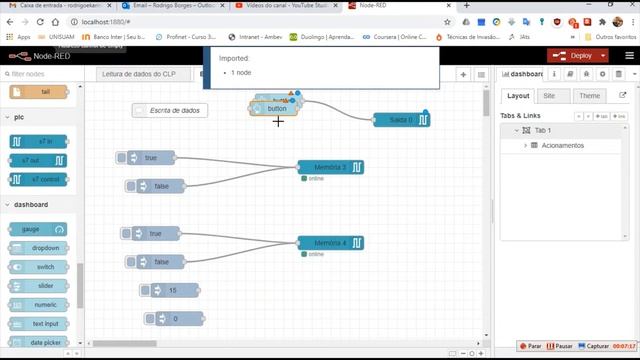
Task: Reset the canvas zoom level
Action: pyautogui.click(x=472, y=353)
